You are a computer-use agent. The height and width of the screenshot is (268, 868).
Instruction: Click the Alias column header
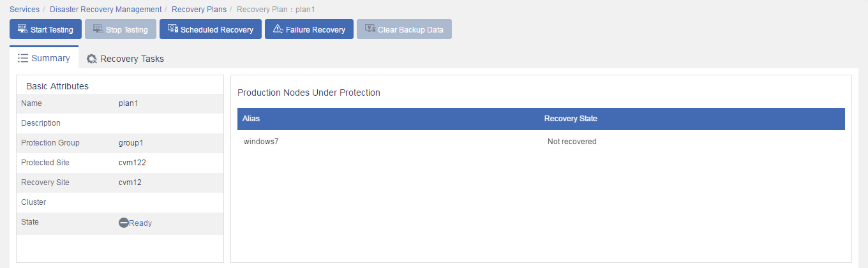coord(251,119)
